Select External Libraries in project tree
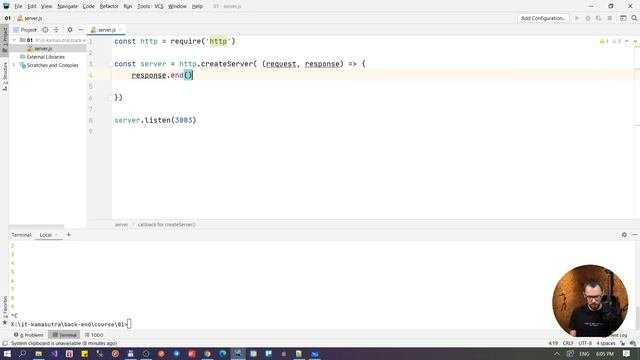This screenshot has height=360, width=640. click(x=46, y=57)
